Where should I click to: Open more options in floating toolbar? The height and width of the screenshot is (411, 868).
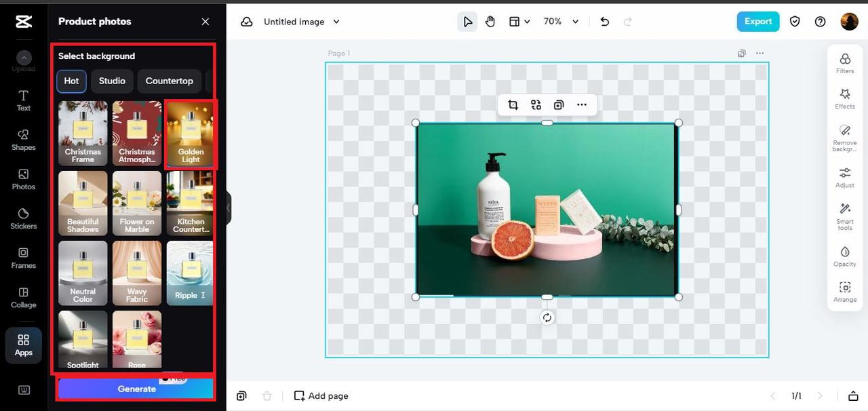[x=582, y=104]
